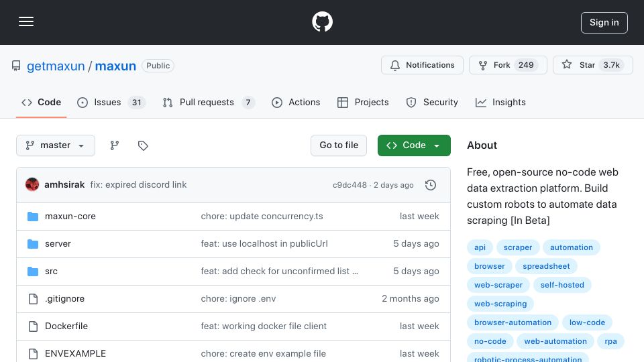Viewport: 644px width, 362px height.
Task: Open 'chore: update concurrency.ts' commit message
Action: [x=262, y=217]
